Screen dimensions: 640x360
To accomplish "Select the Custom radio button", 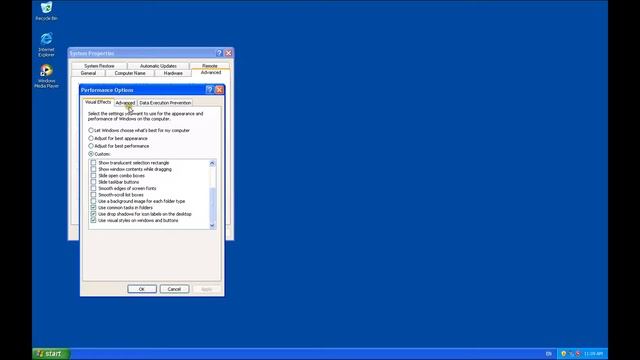I will [91, 154].
